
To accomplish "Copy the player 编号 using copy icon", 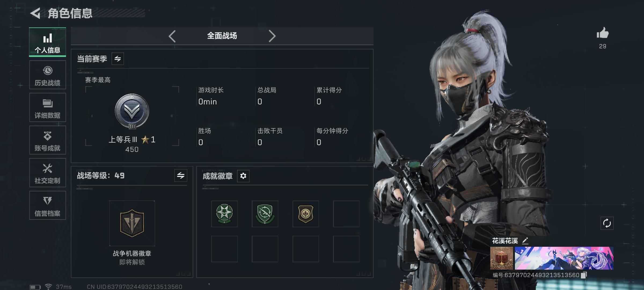I will (x=584, y=275).
